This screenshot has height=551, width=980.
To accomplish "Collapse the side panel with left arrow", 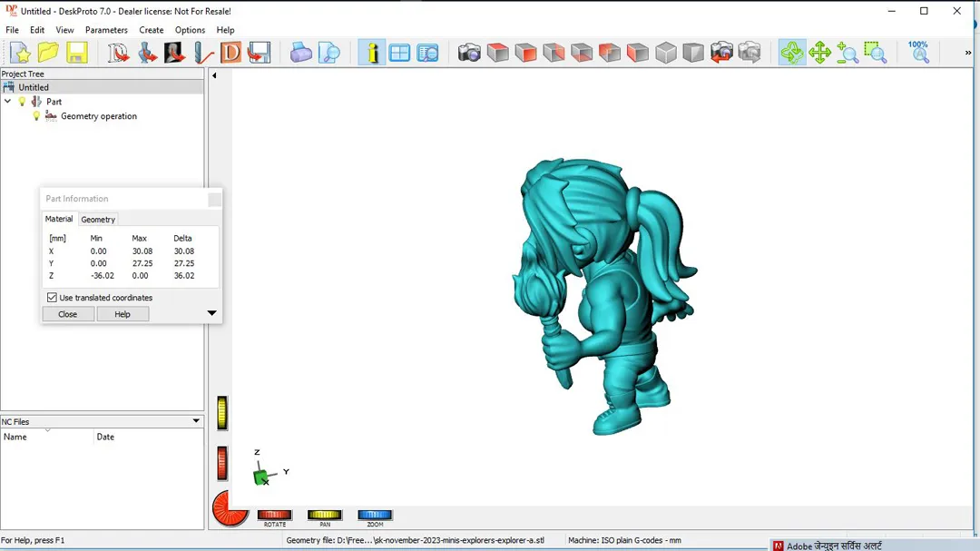I will tap(214, 75).
